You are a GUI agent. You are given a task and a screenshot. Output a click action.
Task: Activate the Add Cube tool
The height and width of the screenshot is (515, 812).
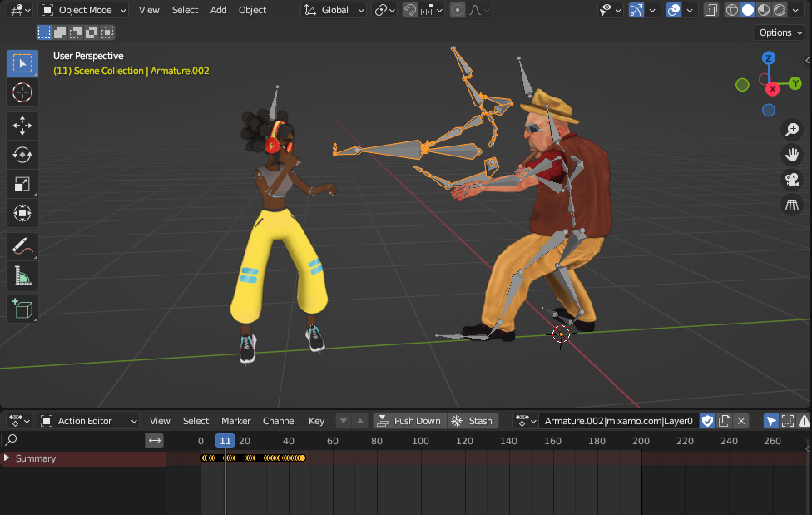[22, 309]
